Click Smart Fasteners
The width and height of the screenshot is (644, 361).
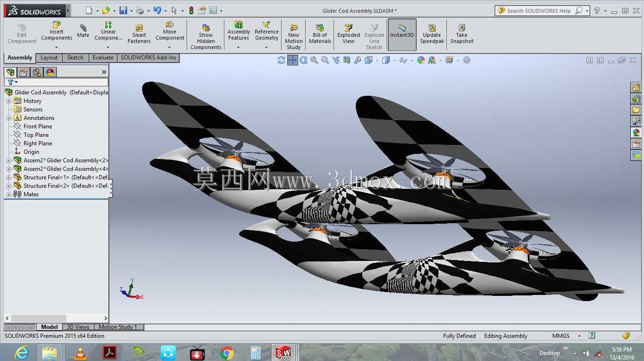pos(139,34)
